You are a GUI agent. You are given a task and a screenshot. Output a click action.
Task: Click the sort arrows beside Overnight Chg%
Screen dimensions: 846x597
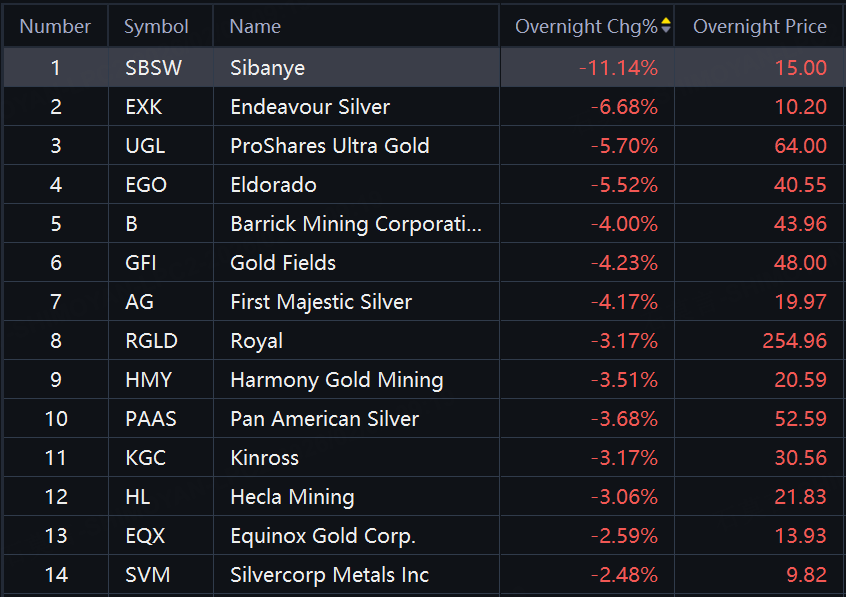click(666, 26)
